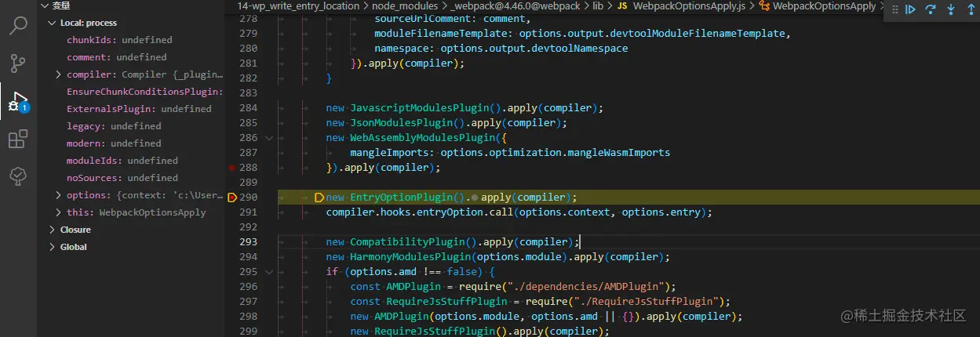Expand the this: WebpackOptionsApply variable
Viewport: 980px width, 337px height.
click(59, 212)
